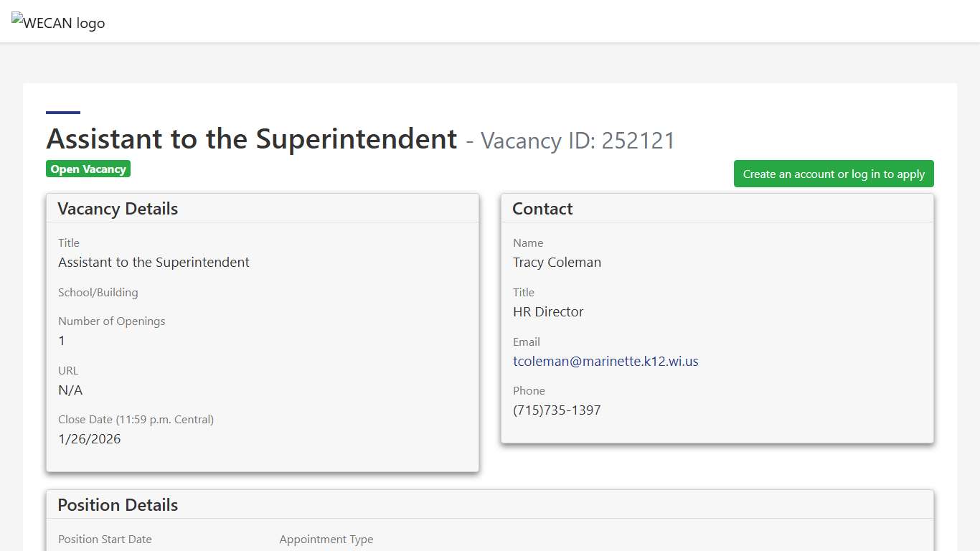Image resolution: width=980 pixels, height=551 pixels.
Task: Click the Assistant to the Superintendent page heading
Action: (x=251, y=139)
